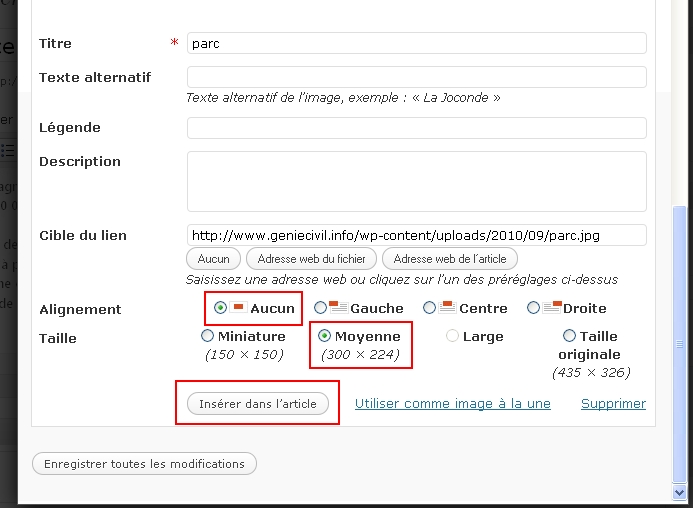Select Moyenne size radio button
Viewport: 693px width, 508px height.
coord(324,336)
